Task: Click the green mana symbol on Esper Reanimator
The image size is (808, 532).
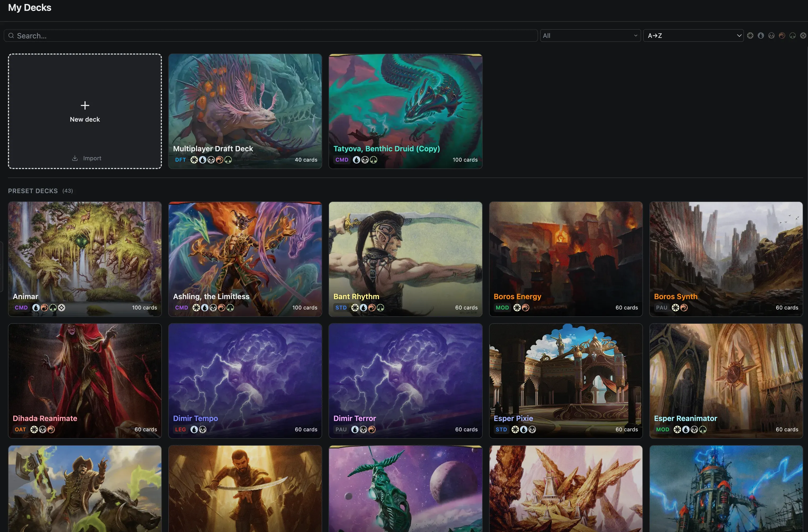Action: click(x=702, y=429)
